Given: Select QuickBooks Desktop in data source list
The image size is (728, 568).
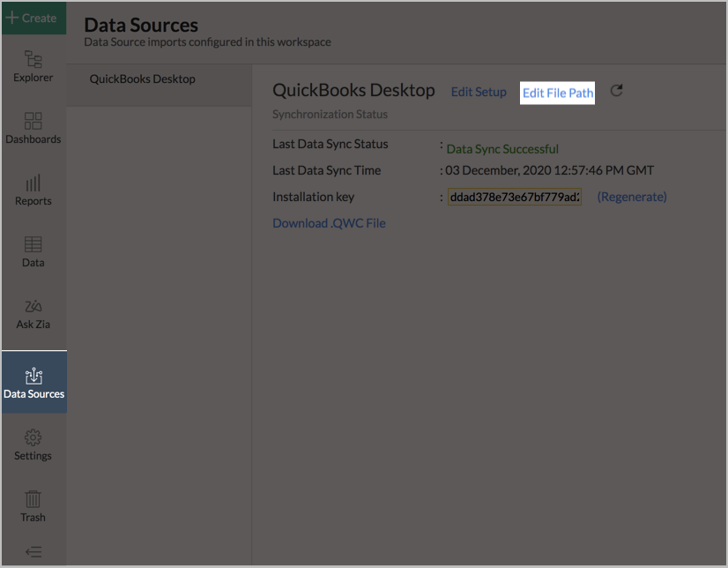Looking at the screenshot, I should 159,86.
